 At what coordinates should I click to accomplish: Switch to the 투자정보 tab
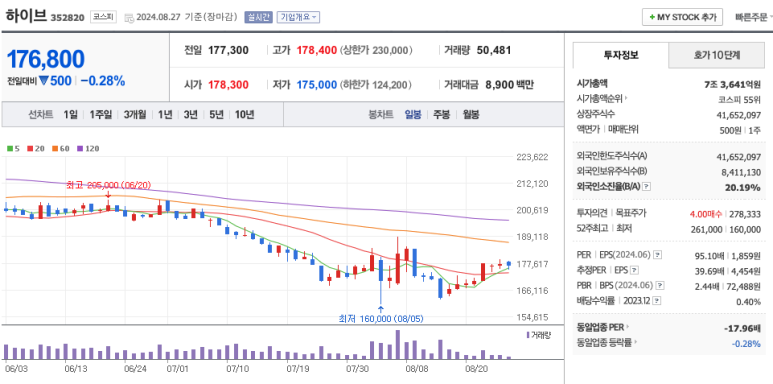[621, 55]
